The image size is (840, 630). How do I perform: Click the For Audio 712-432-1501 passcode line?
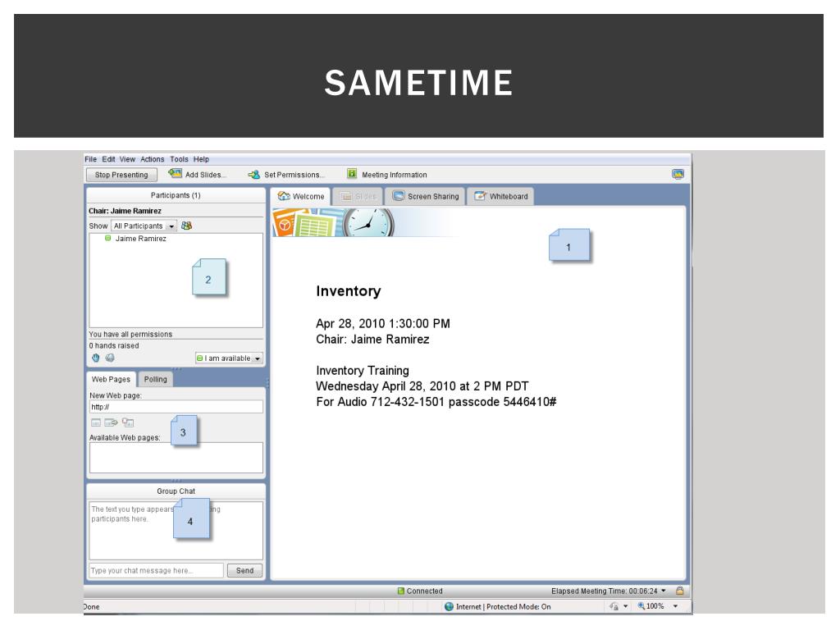[436, 402]
